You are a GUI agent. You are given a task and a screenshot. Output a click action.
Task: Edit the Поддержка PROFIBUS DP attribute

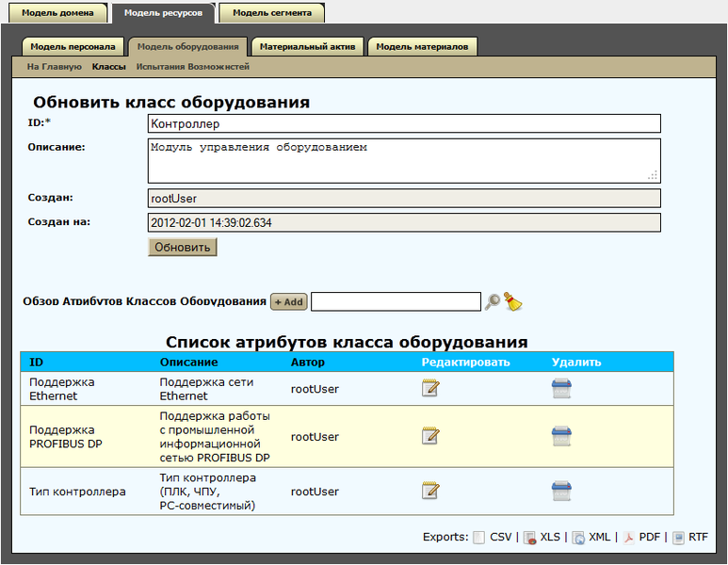coord(430,436)
